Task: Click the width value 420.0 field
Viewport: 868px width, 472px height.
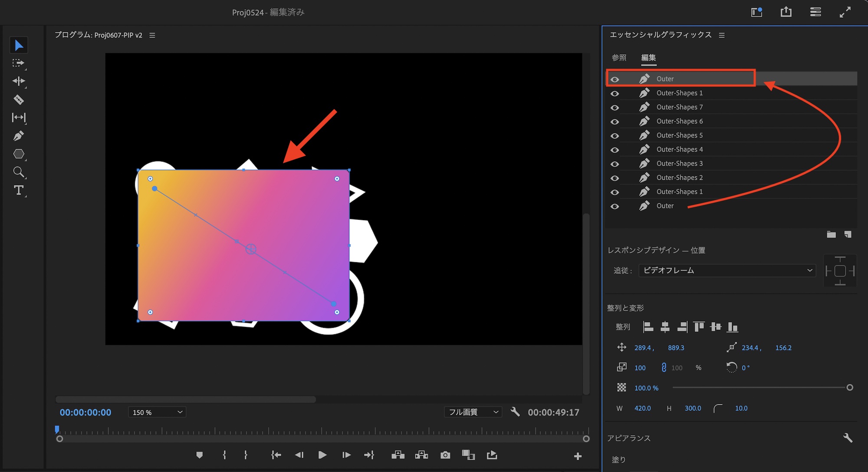Action: (x=642, y=408)
